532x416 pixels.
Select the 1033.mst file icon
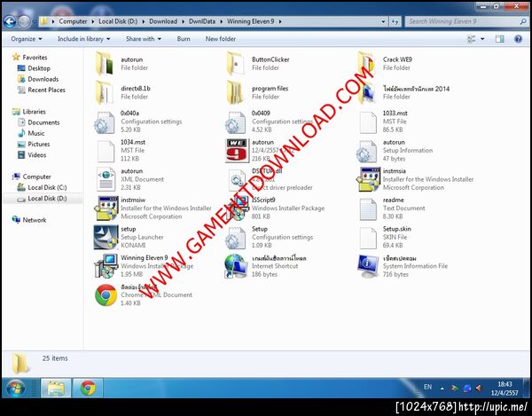tap(368, 122)
